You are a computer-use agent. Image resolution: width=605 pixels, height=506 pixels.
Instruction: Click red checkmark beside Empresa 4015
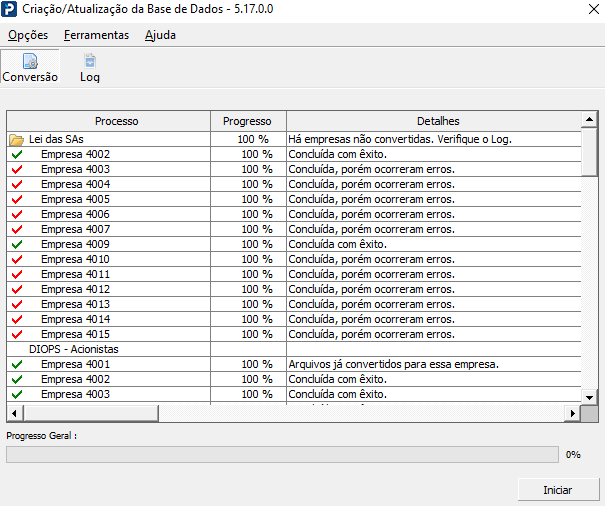[17, 334]
